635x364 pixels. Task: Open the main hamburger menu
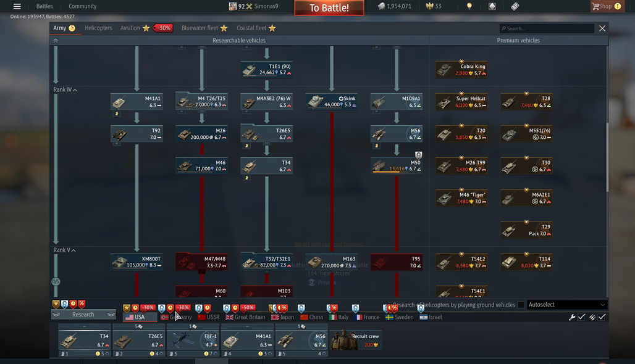coord(17,6)
